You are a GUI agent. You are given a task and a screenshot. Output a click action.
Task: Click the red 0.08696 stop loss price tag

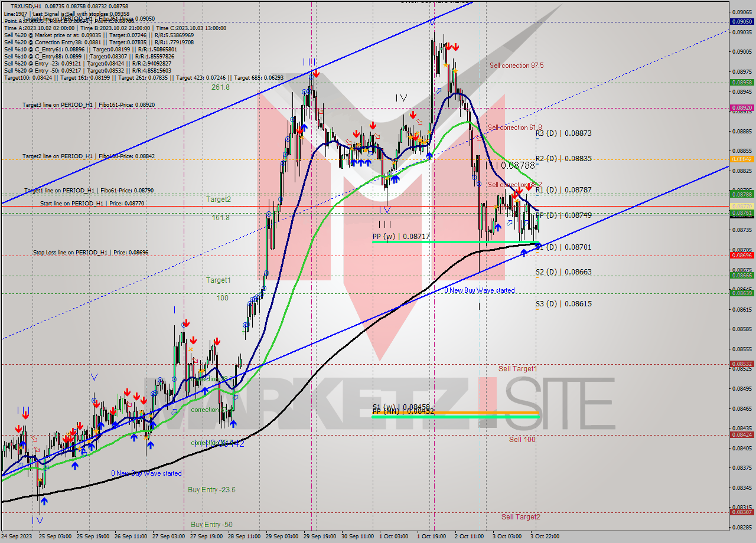pyautogui.click(x=742, y=255)
